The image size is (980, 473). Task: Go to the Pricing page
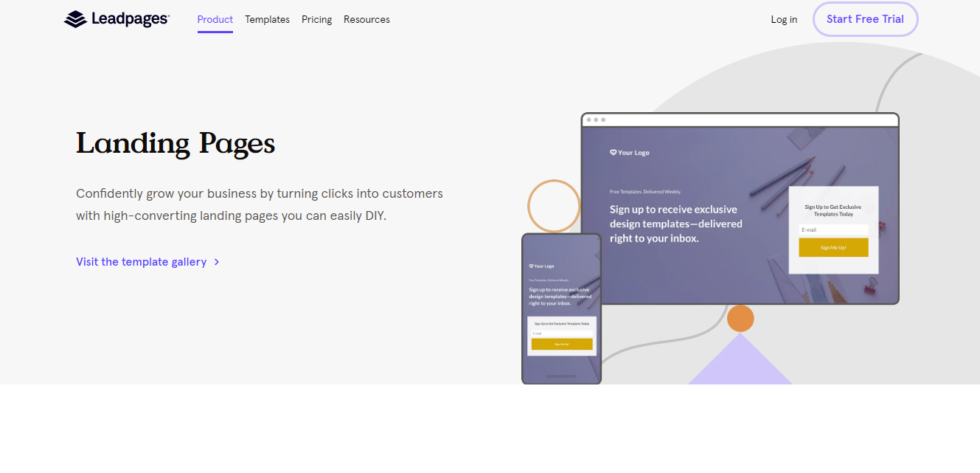316,20
